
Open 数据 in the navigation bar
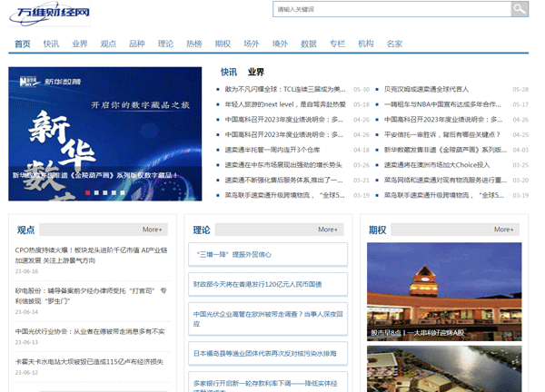click(309, 44)
